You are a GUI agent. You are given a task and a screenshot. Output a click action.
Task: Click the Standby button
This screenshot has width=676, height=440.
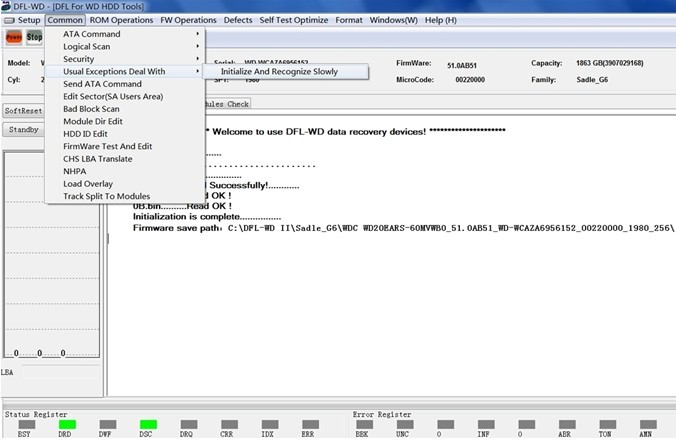23,130
